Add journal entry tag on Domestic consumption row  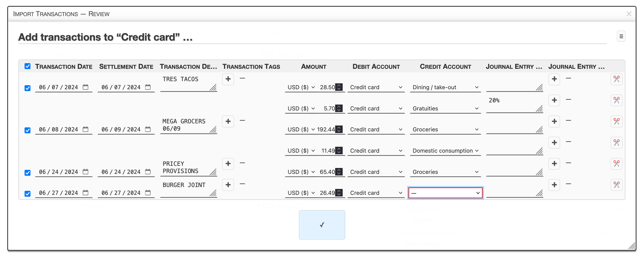click(x=554, y=143)
